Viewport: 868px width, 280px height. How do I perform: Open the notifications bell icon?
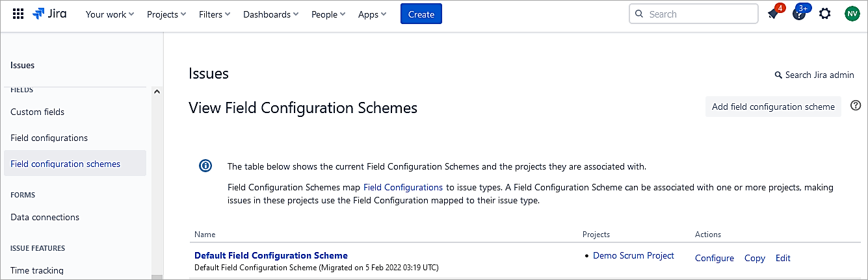[x=773, y=14]
